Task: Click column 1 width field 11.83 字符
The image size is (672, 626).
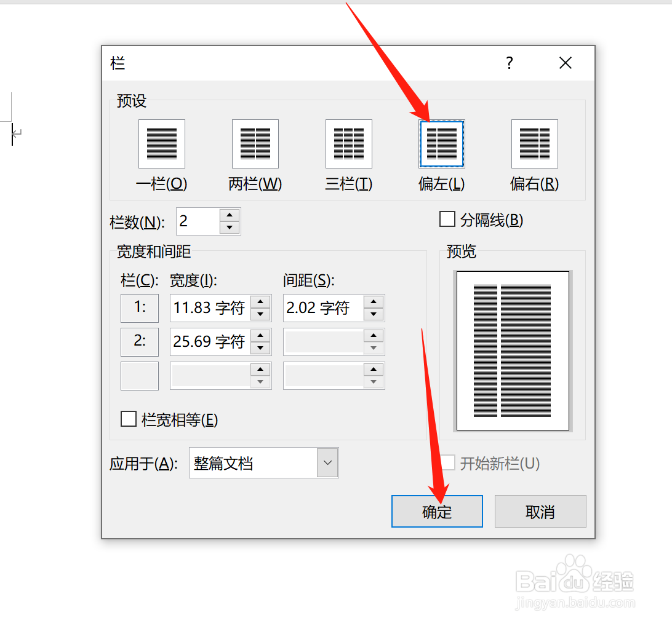Action: [x=210, y=308]
